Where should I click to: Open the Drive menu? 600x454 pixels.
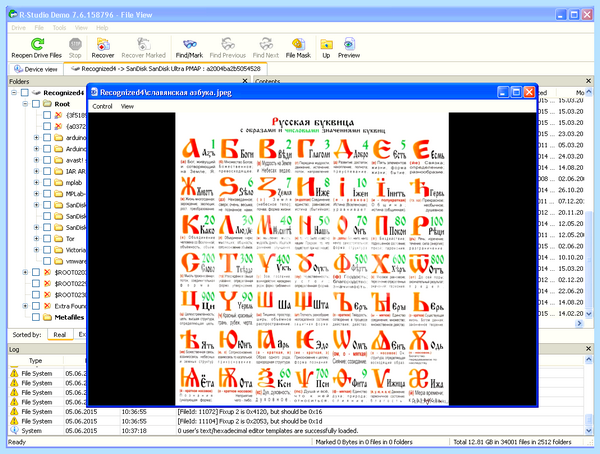[x=18, y=28]
